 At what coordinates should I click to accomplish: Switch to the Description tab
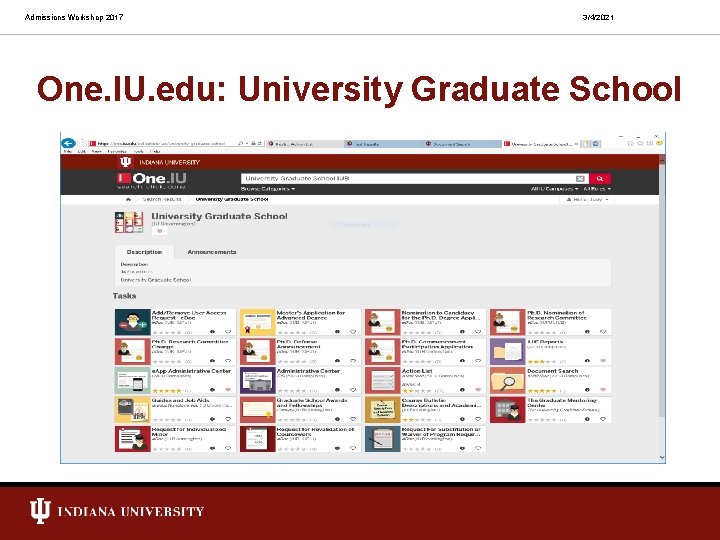click(x=144, y=252)
